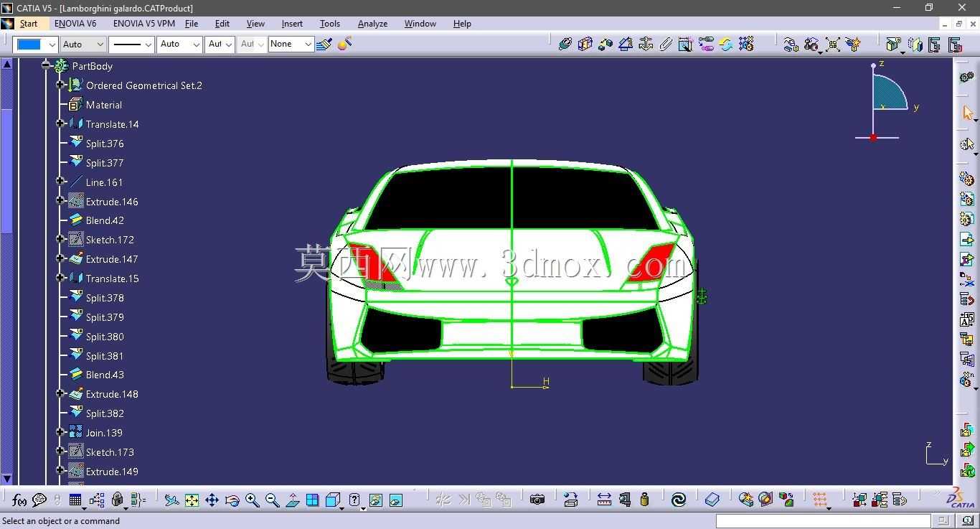Screen dimensions: 980x529
Task: Select Sketch.173 in the tree
Action: 110,452
